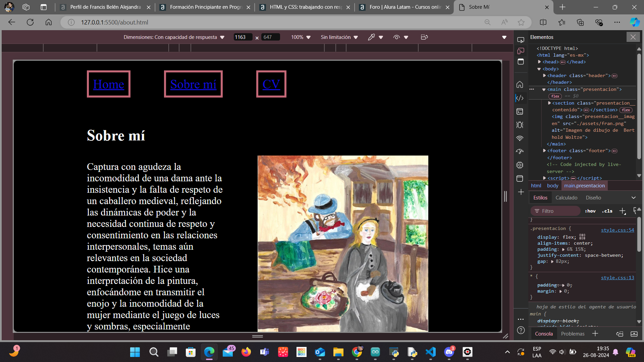
Task: Open the Dimensiones device dropdown
Action: click(x=174, y=37)
